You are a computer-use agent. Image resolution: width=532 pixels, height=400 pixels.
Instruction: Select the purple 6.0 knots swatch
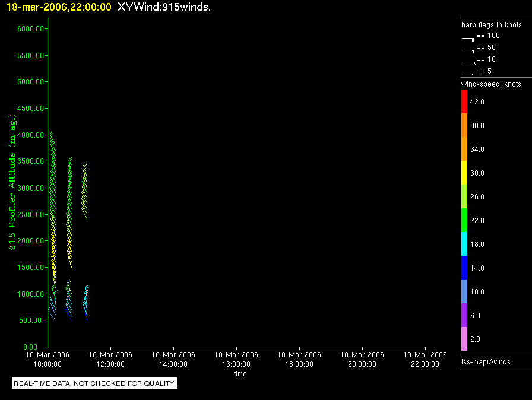[464, 315]
